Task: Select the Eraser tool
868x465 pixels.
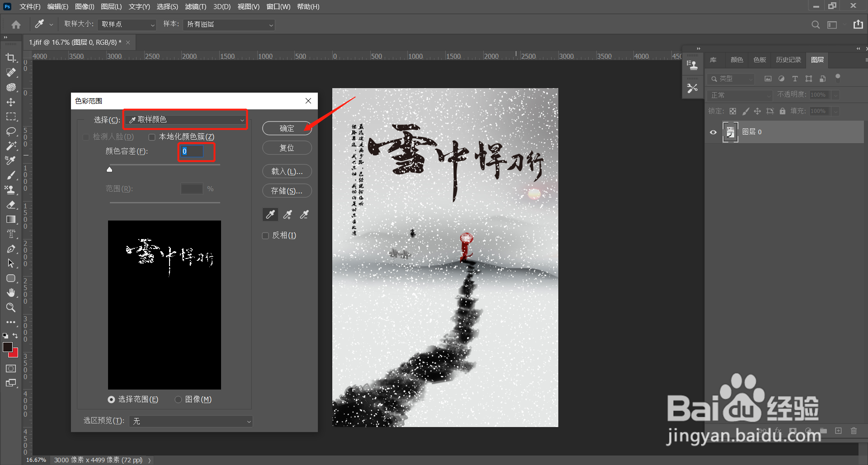Action: [x=11, y=205]
